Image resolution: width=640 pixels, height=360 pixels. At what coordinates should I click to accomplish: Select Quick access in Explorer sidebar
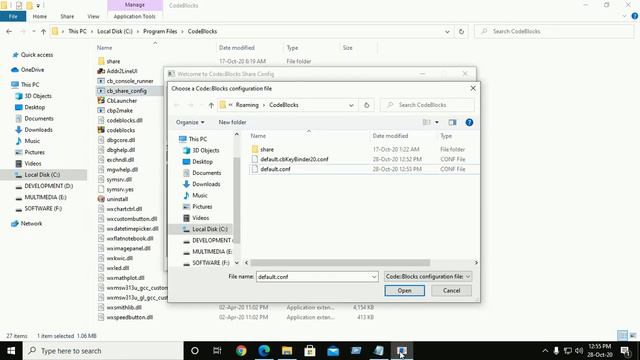[37, 55]
